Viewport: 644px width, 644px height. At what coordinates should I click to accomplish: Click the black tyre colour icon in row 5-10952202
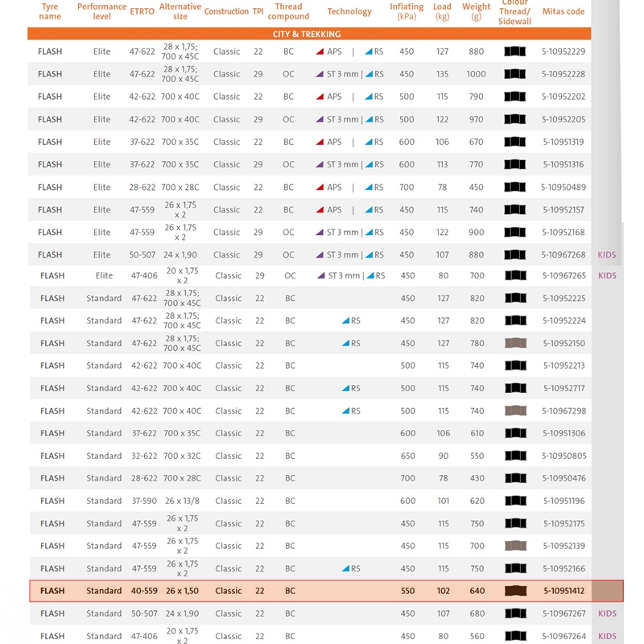coord(514,97)
